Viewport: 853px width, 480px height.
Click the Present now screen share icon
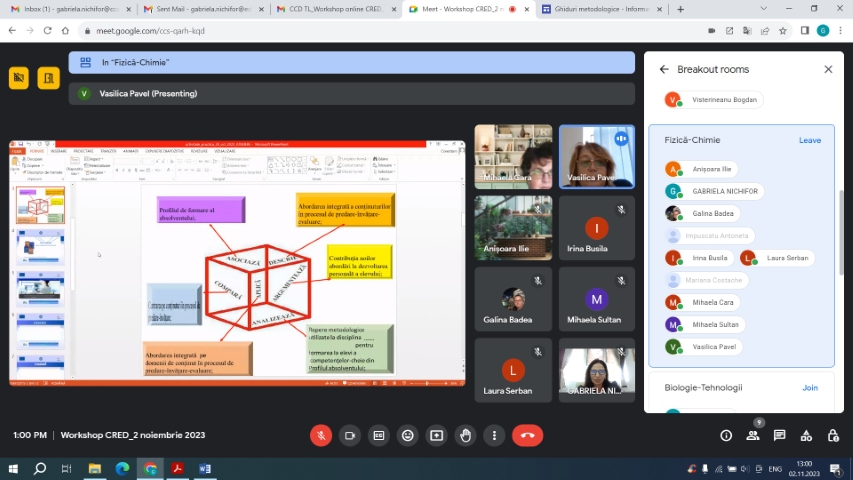click(436, 435)
